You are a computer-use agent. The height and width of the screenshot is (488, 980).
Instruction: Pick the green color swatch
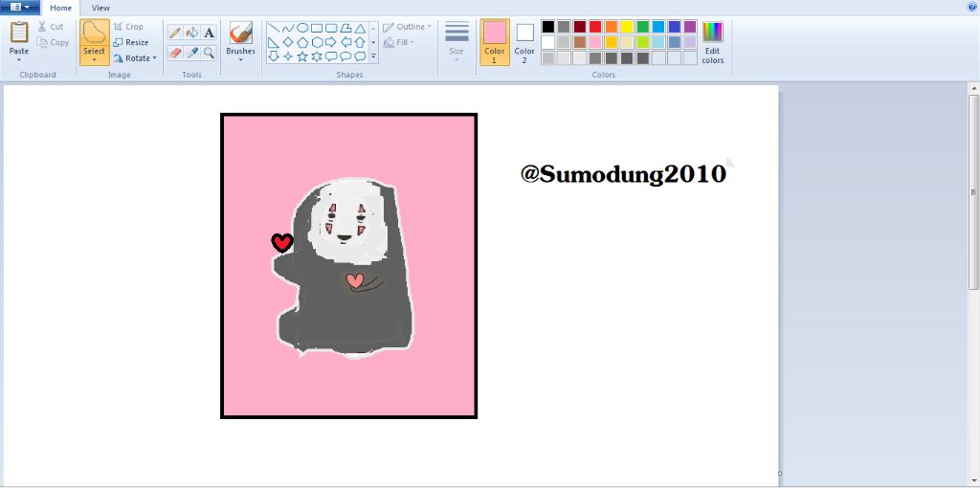(x=642, y=26)
